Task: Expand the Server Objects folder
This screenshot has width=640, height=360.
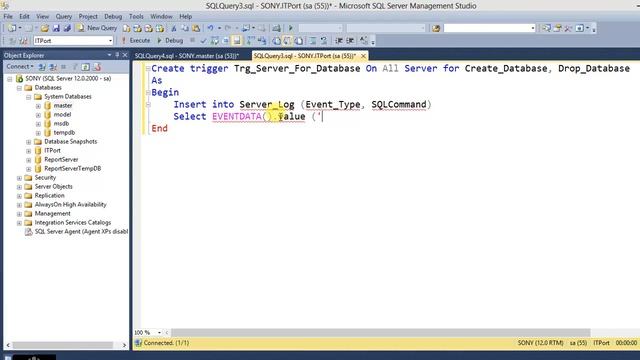Action: point(19,187)
